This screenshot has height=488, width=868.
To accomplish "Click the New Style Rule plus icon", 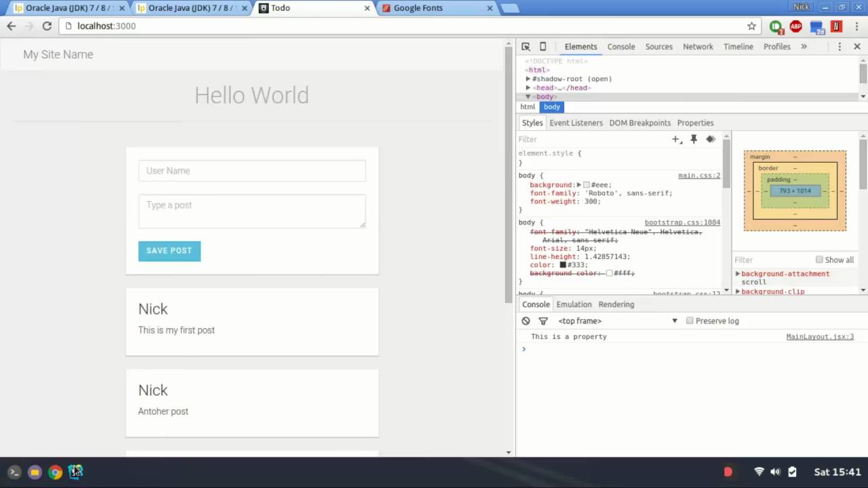I will tap(675, 139).
